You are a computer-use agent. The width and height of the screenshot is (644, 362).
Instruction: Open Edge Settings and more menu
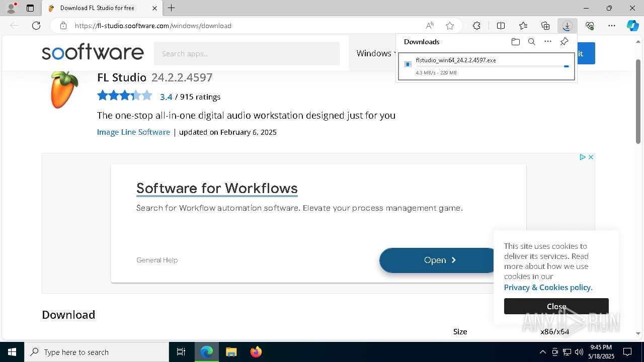click(612, 26)
